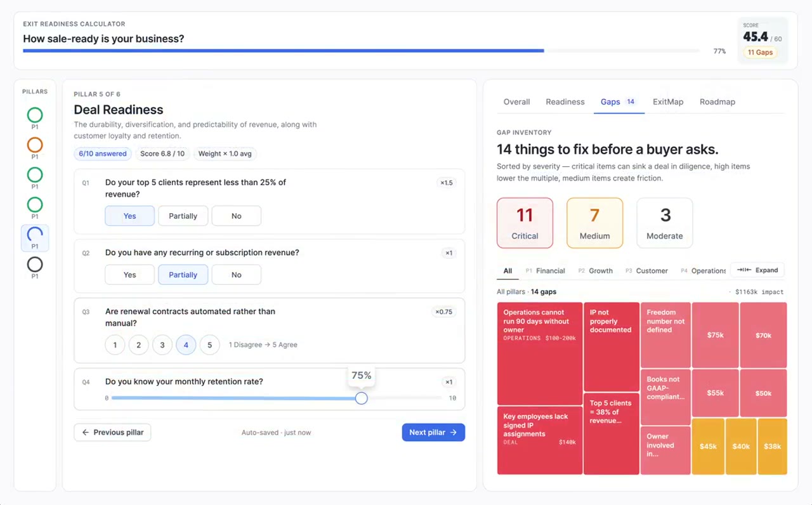The image size is (812, 505).
Task: Answer No to recurring revenue question
Action: (236, 275)
